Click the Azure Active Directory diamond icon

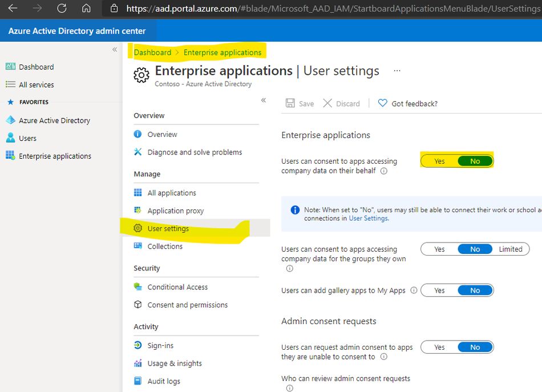click(x=10, y=120)
